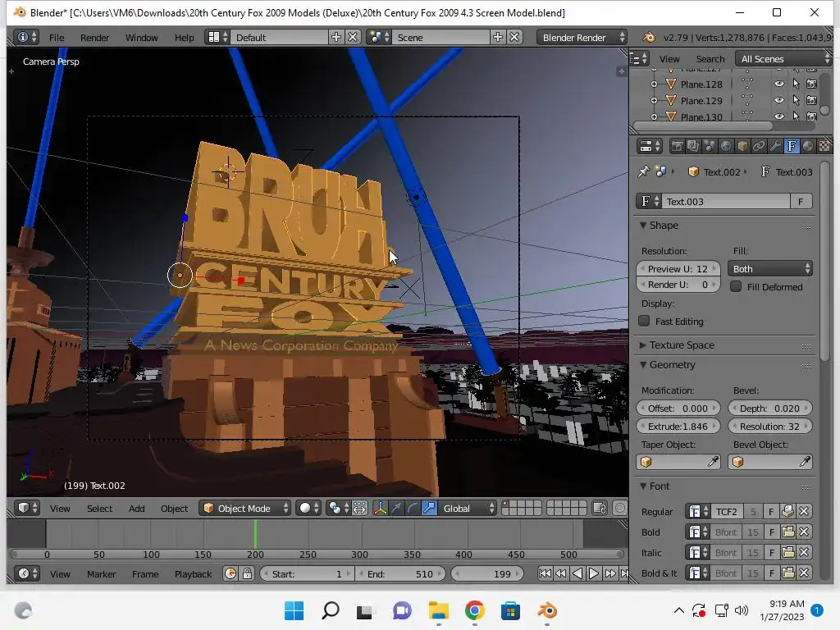
Task: Open the All Scenes outliner filter dropdown
Action: pos(783,58)
